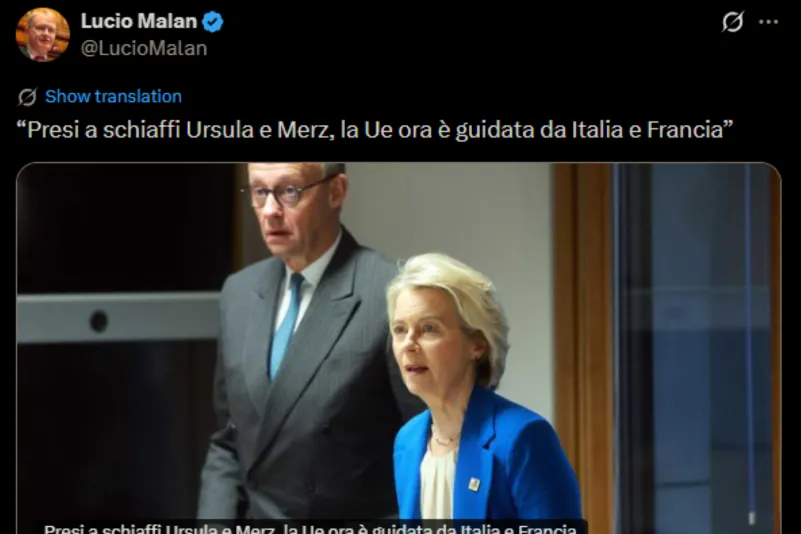This screenshot has width=801, height=534.
Task: Click the blue verified checkmark badge
Action: click(x=213, y=22)
